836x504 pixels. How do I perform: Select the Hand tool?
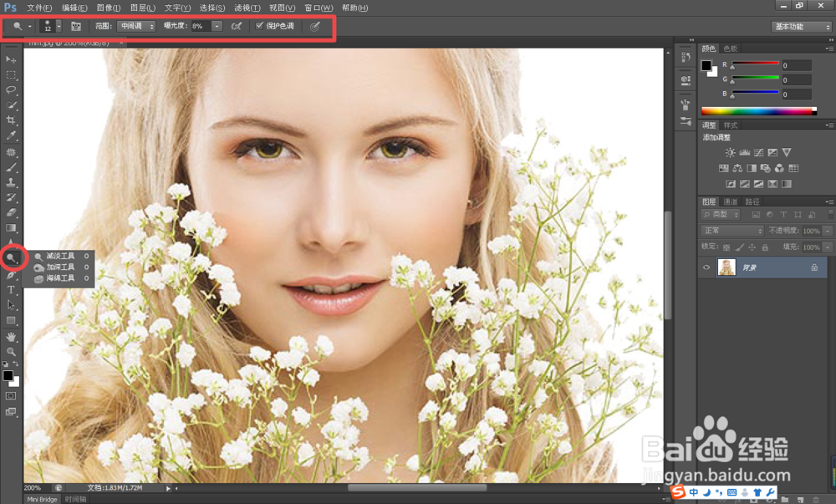(11, 337)
